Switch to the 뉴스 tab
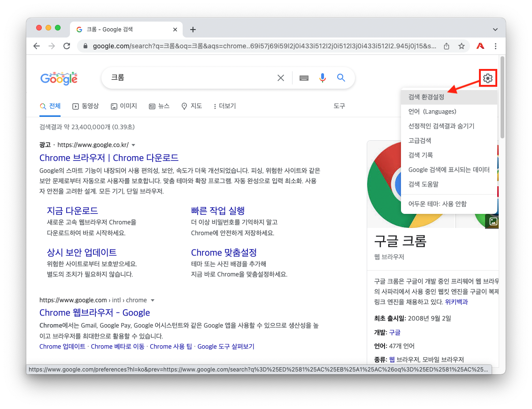The width and height of the screenshot is (532, 409). [x=159, y=106]
